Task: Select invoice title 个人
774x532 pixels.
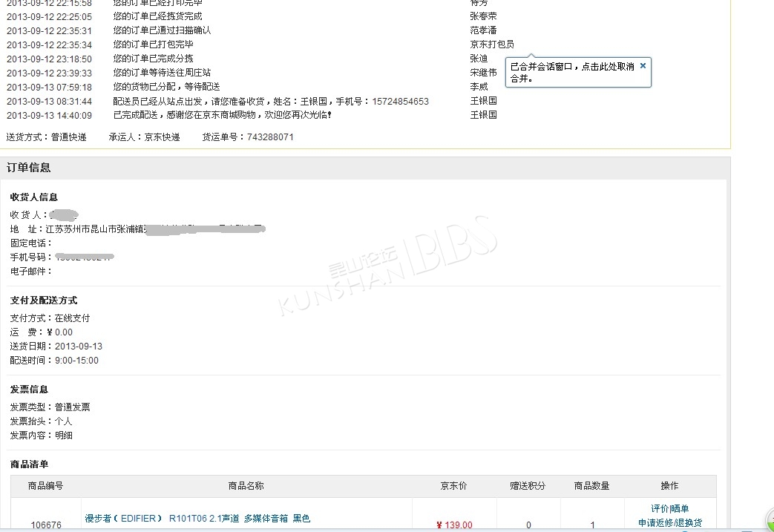Action: pyautogui.click(x=64, y=421)
